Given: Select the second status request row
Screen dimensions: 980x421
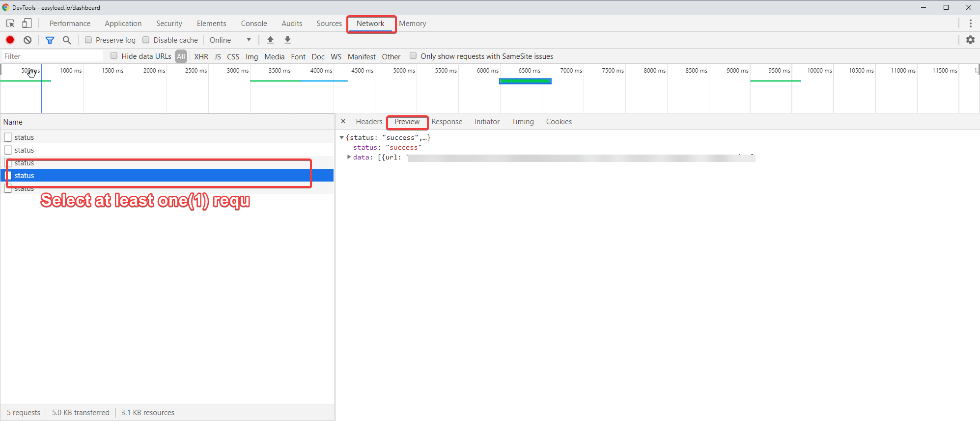Looking at the screenshot, I should pyautogui.click(x=167, y=150).
